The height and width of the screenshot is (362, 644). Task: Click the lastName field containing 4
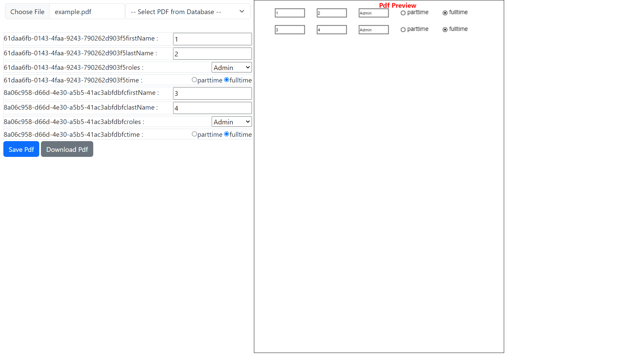pyautogui.click(x=212, y=108)
